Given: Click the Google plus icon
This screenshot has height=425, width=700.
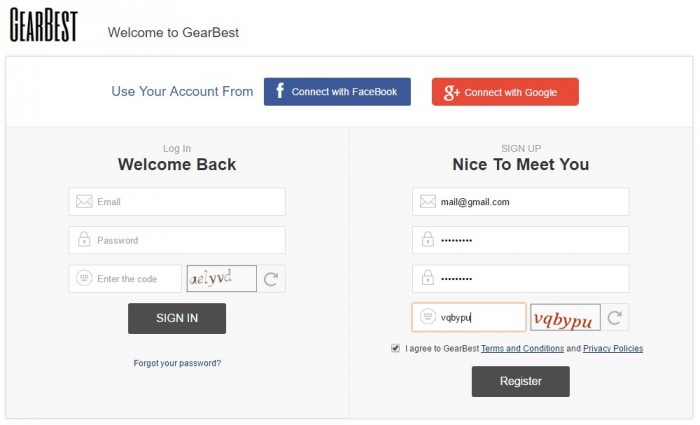Looking at the screenshot, I should [x=451, y=92].
